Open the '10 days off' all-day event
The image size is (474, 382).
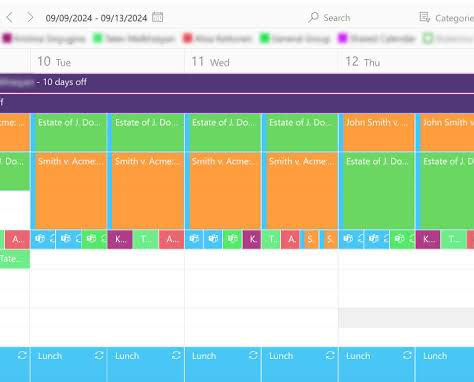coord(237,83)
